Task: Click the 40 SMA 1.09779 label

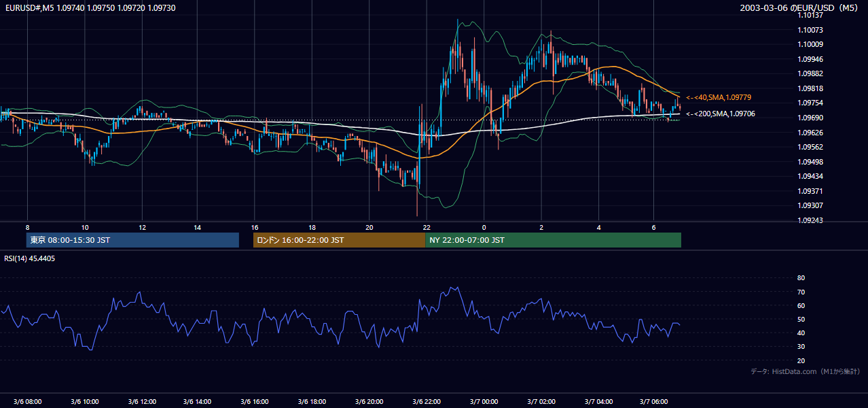Action: tap(719, 98)
